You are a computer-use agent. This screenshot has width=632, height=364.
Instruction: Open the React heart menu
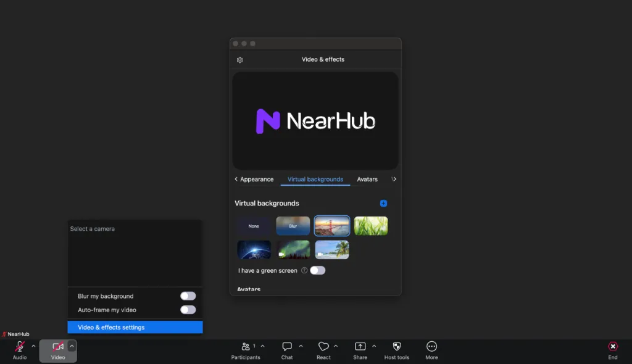[323, 350]
